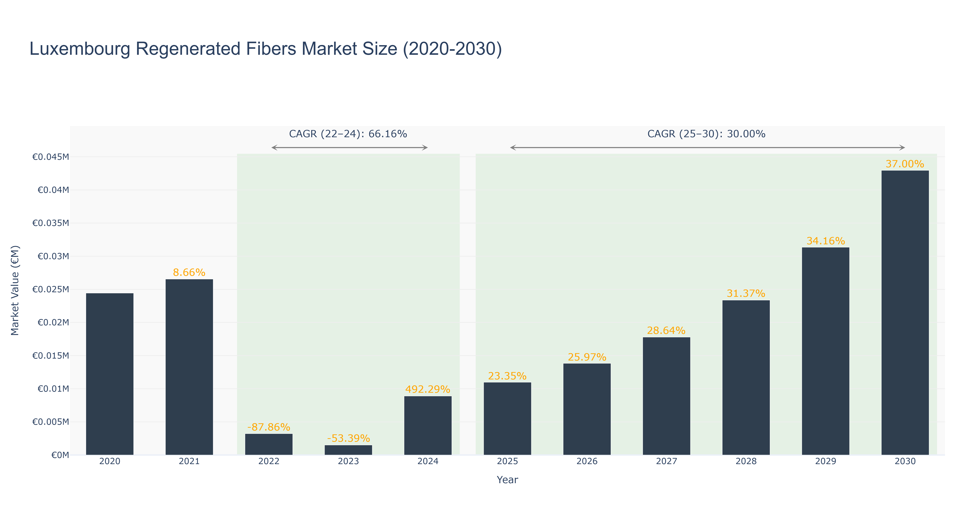This screenshot has height=525, width=980.
Task: Click the 23.35% growth label
Action: click(507, 376)
